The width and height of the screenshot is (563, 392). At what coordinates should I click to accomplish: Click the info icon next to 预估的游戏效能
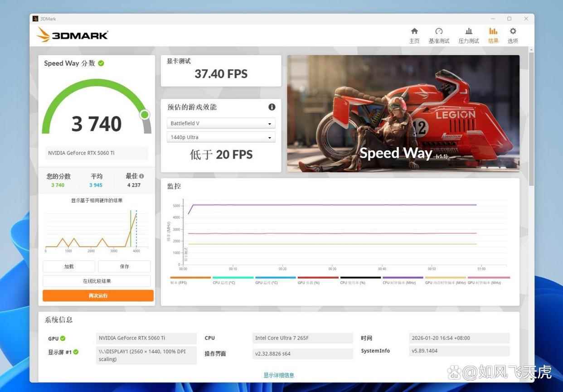pos(272,107)
